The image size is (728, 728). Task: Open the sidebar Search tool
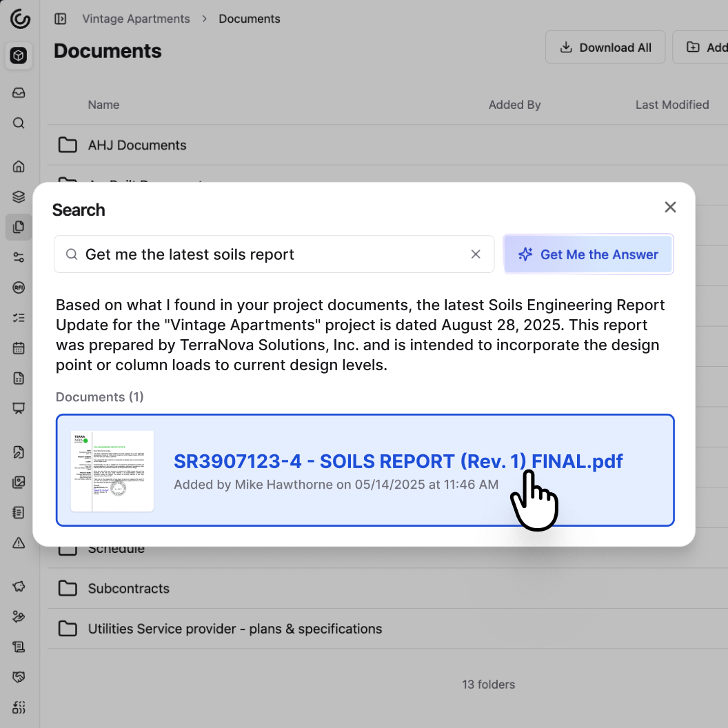point(19,123)
